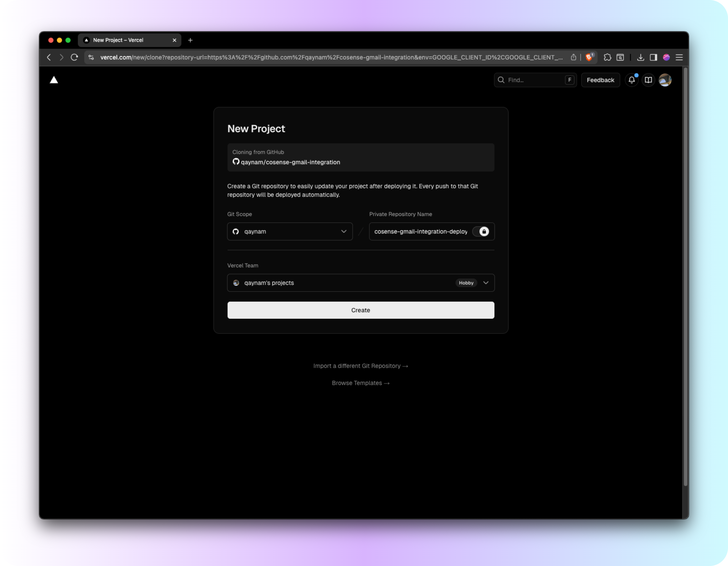Click the New Project heading

pyautogui.click(x=256, y=129)
